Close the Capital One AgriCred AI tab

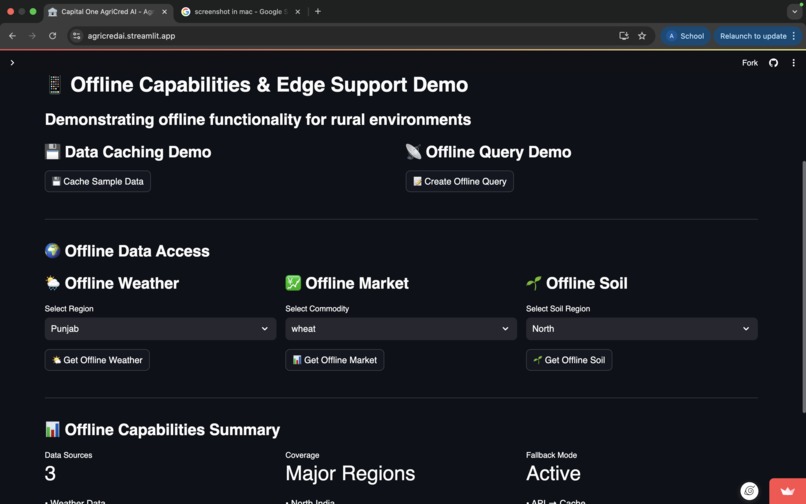tap(164, 11)
